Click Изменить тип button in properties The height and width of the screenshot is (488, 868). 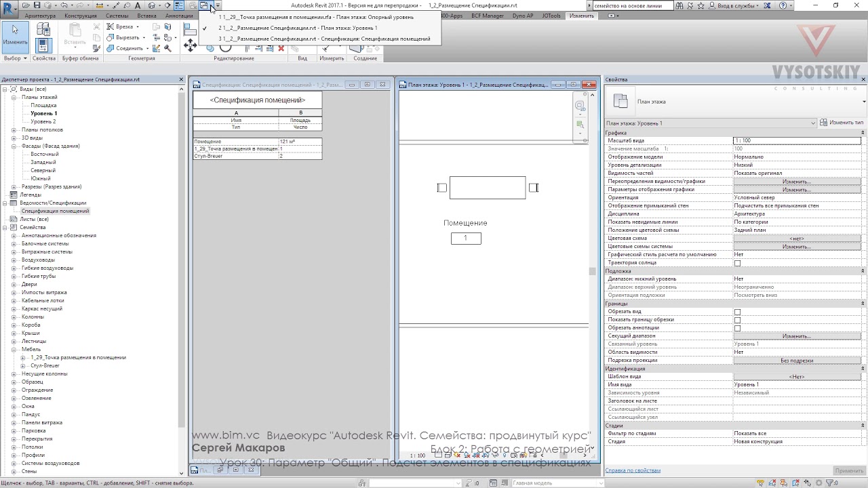coord(842,123)
